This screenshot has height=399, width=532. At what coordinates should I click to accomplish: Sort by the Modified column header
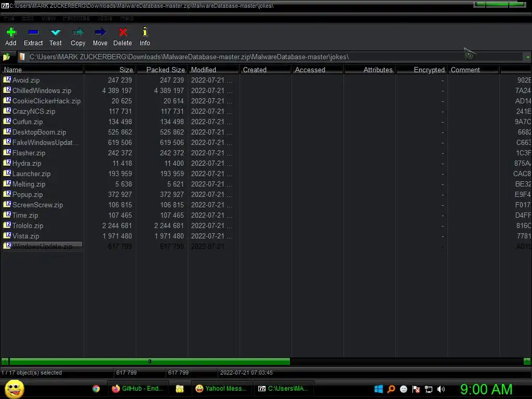pos(214,70)
